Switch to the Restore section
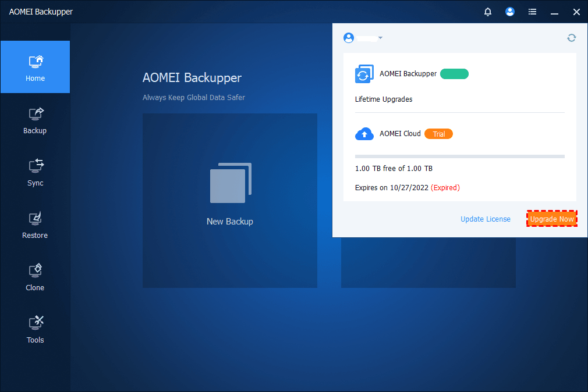 [35, 225]
